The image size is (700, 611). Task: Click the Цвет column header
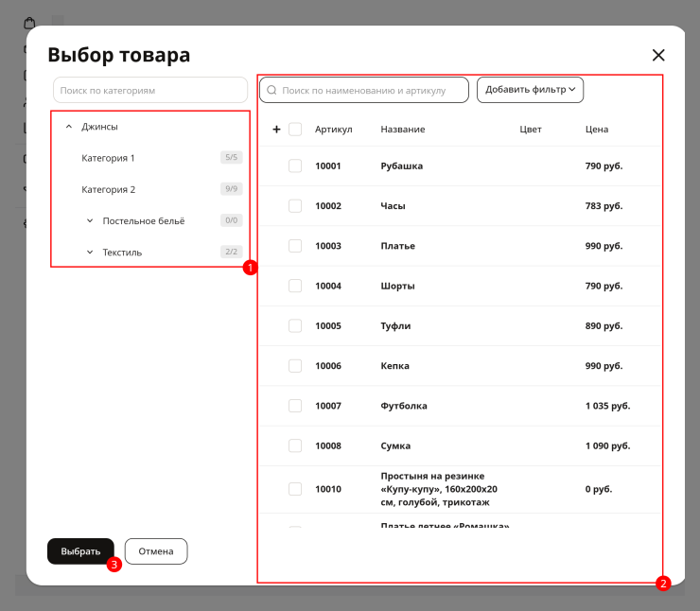tap(531, 130)
